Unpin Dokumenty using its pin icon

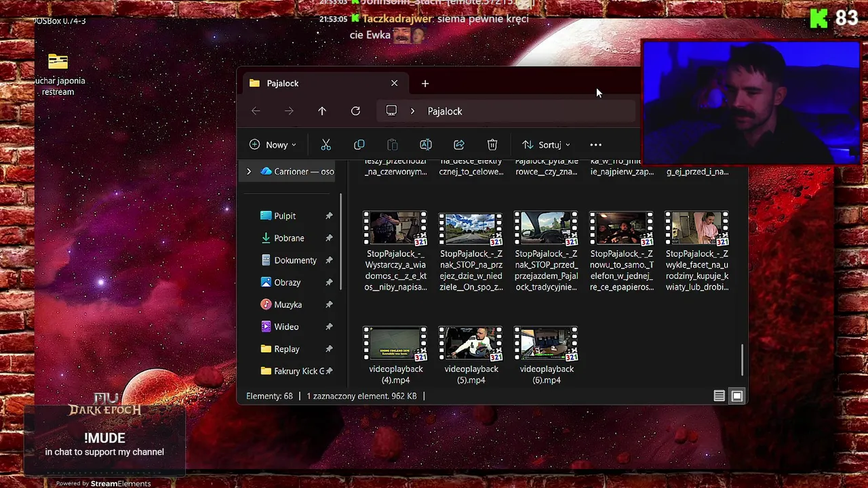(329, 260)
